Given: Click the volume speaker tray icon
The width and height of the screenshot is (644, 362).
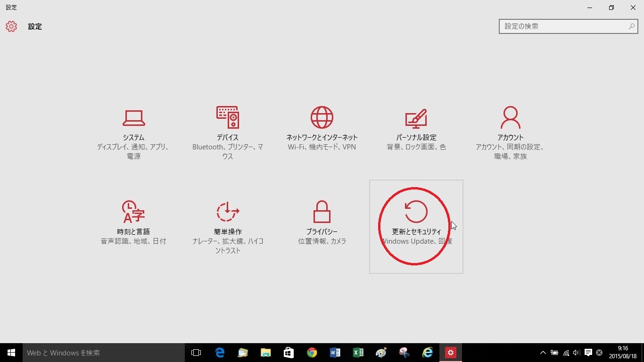Looking at the screenshot, I should (577, 353).
